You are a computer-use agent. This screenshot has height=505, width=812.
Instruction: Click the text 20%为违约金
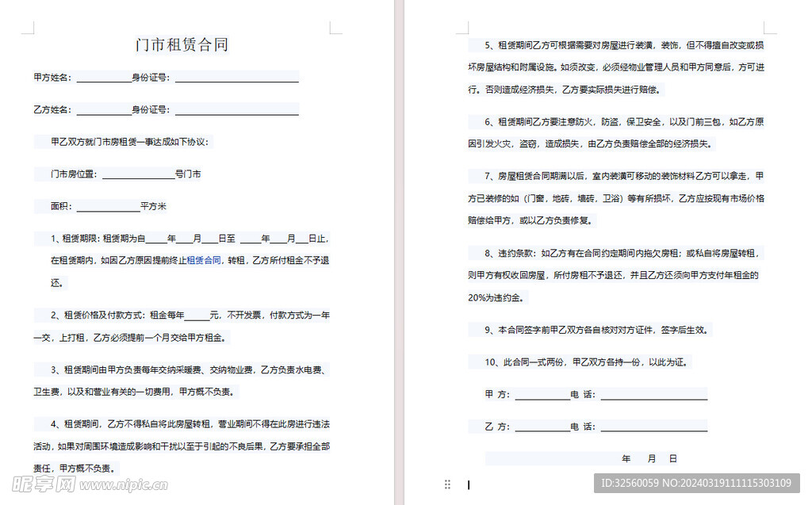(496, 298)
